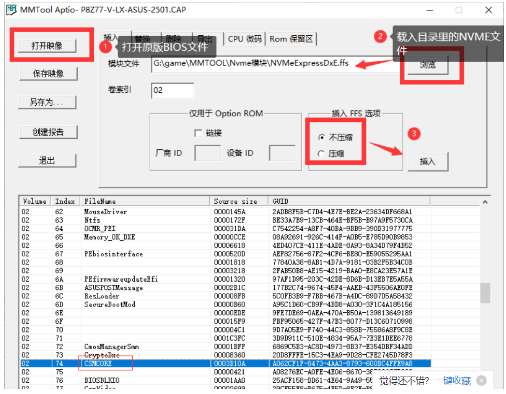Select the SecureBootMod row
The width and height of the screenshot is (506, 394).
225,304
